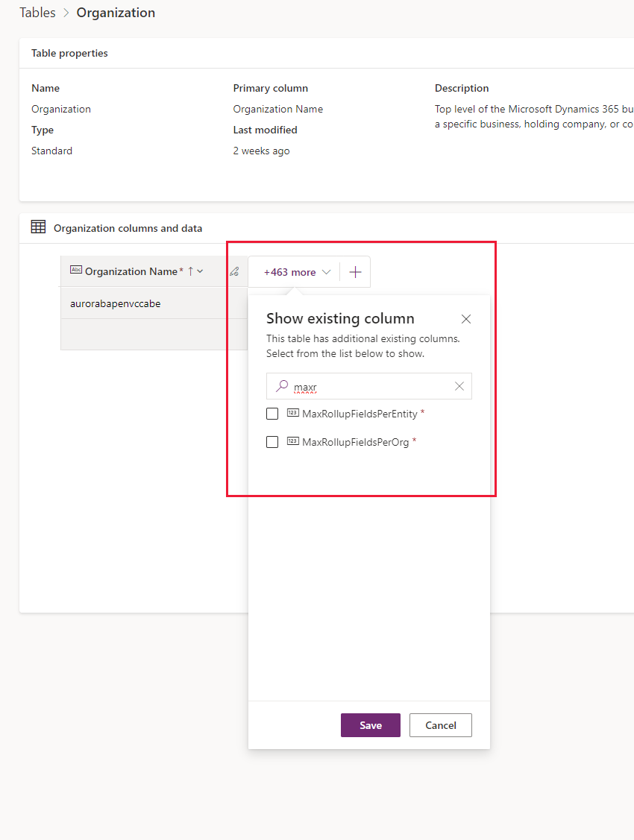Click the text type icon on Organization Name
Viewport: 634px width, 840px height.
pyautogui.click(x=76, y=270)
